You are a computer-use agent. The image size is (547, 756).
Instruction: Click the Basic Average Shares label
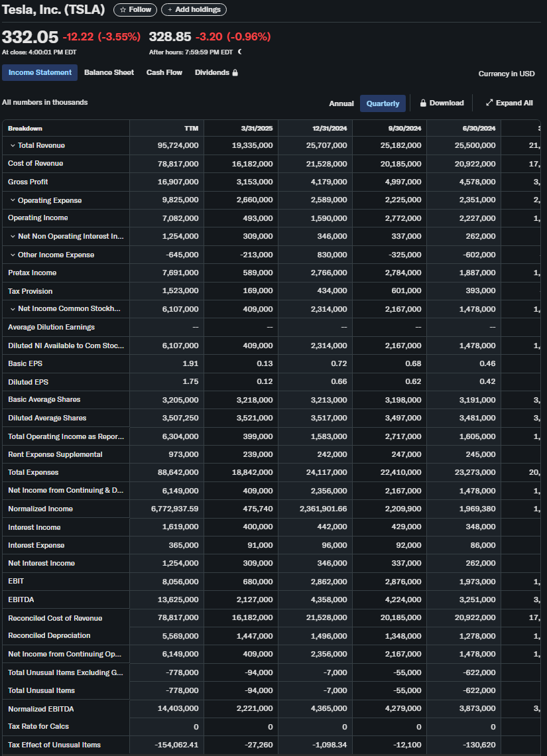point(44,400)
